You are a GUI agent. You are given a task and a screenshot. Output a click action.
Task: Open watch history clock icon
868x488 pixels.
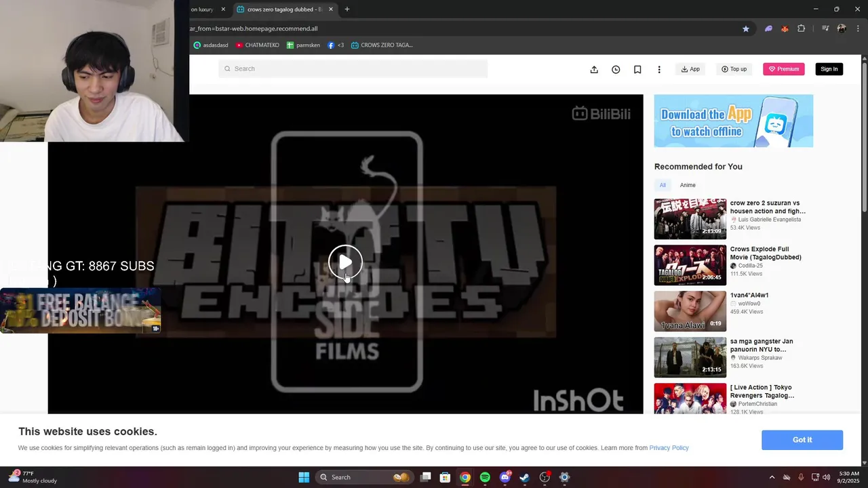coord(616,69)
